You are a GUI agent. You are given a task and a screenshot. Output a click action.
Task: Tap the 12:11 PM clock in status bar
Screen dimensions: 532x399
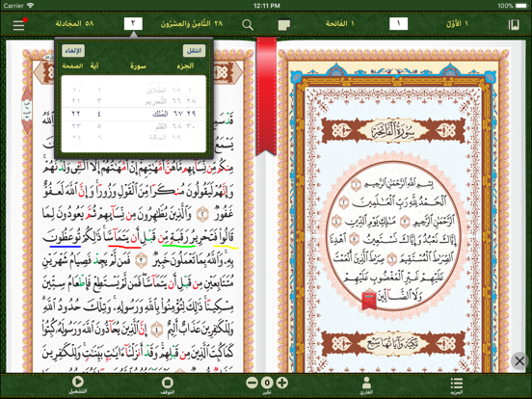(267, 6)
